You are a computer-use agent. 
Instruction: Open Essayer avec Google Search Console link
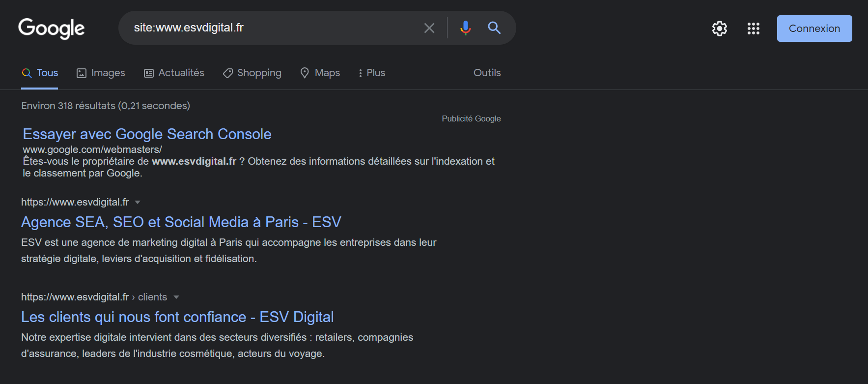[x=147, y=134]
